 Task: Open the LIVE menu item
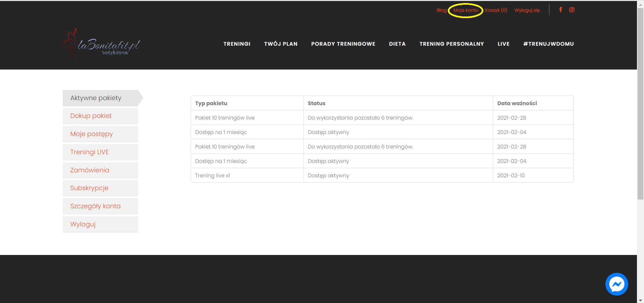[503, 44]
